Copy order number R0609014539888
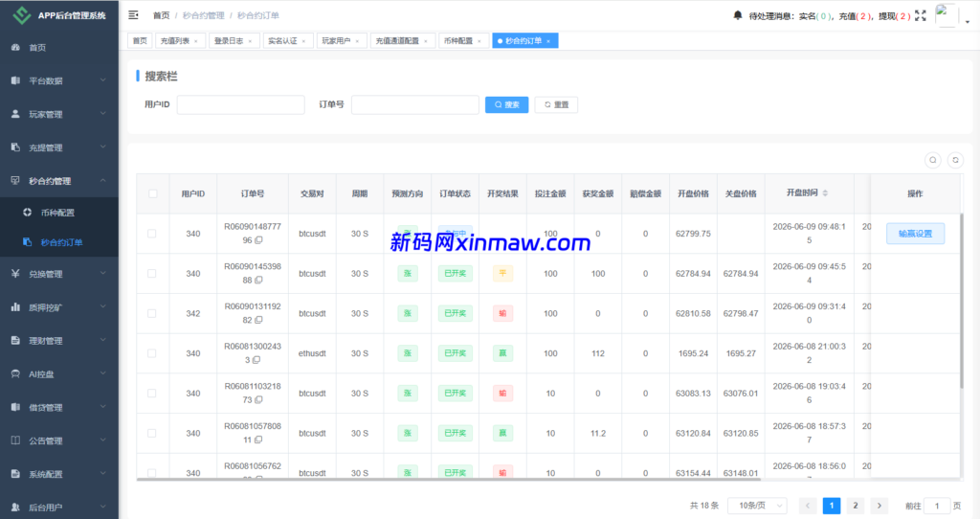Image resolution: width=980 pixels, height=519 pixels. click(x=258, y=281)
